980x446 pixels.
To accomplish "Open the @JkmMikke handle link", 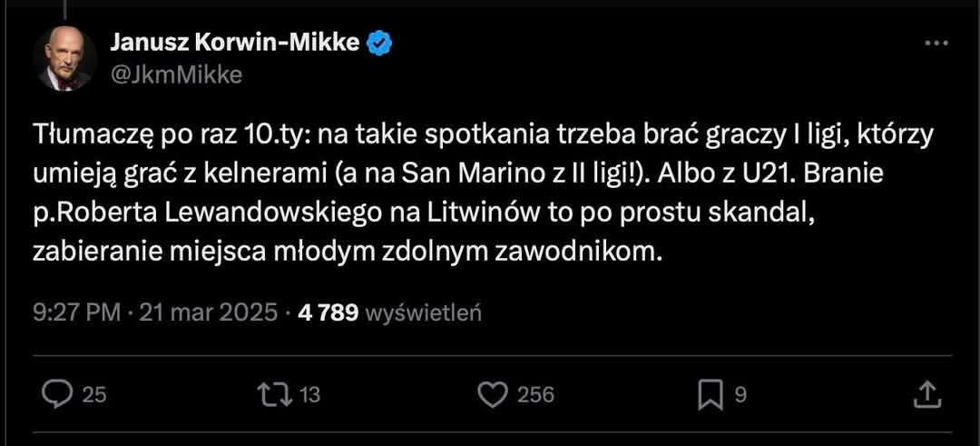I will [175, 75].
